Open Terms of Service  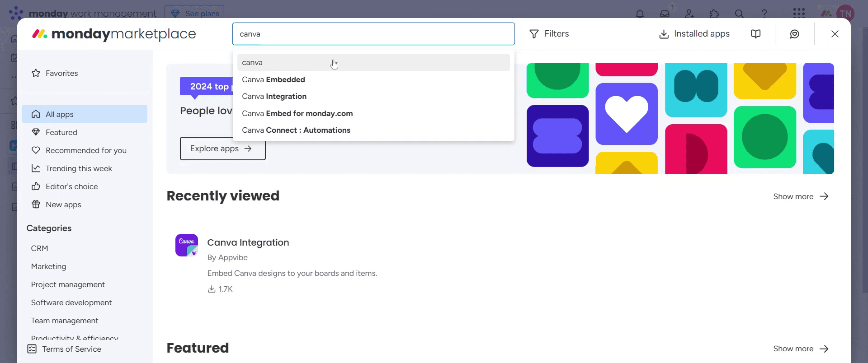[x=64, y=349]
